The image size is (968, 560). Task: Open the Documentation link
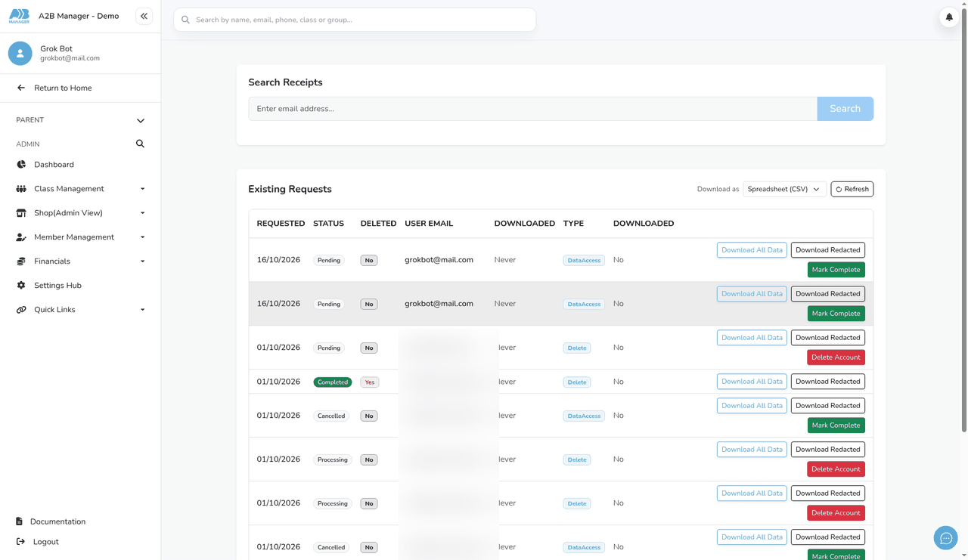point(57,521)
